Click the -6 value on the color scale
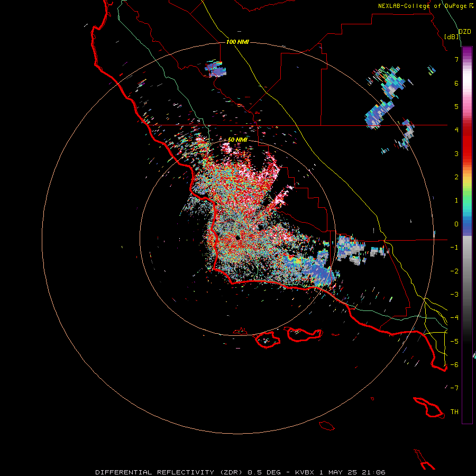The image size is (476, 476). 454,364
